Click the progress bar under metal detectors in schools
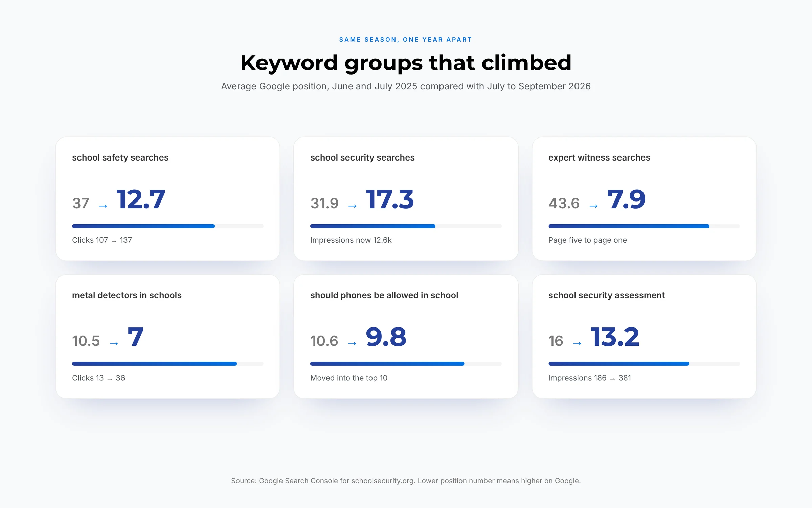812x508 pixels. click(x=168, y=364)
